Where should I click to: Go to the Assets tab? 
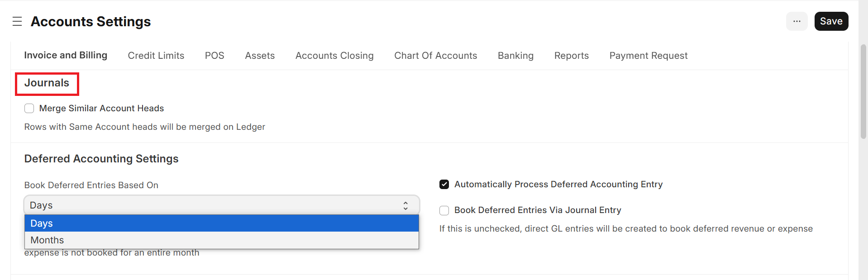(260, 56)
